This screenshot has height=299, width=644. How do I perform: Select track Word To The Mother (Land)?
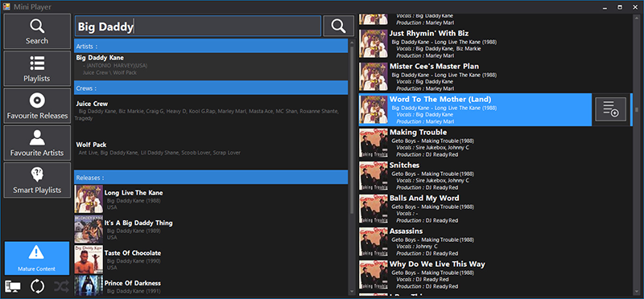[475, 109]
